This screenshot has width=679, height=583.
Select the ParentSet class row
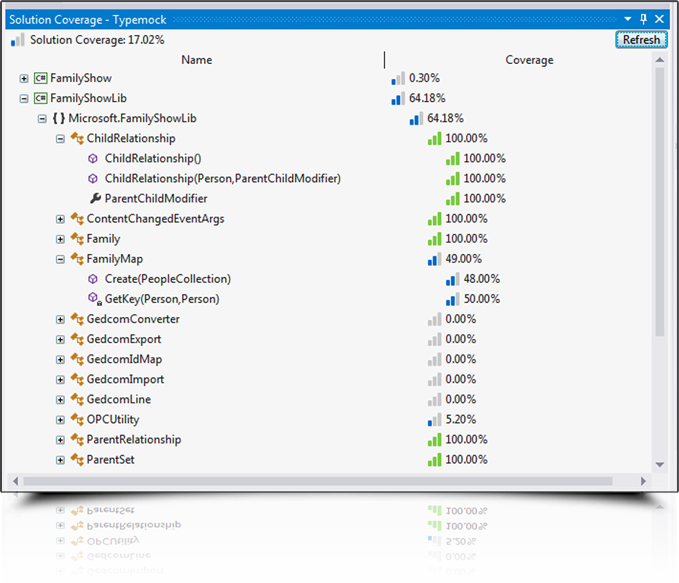[110, 460]
